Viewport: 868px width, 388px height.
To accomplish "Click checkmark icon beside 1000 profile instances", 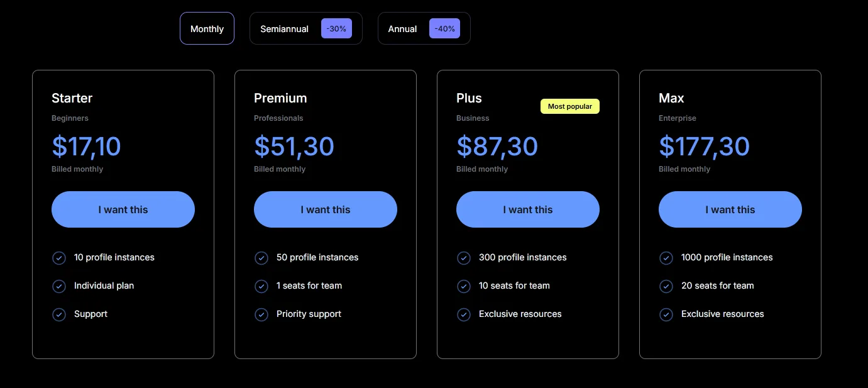I will coord(666,258).
